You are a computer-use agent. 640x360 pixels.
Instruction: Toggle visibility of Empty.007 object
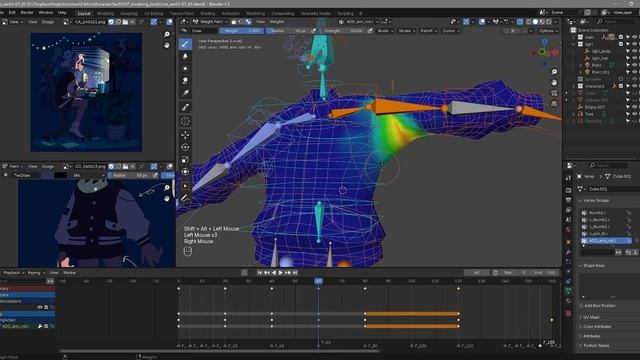click(634, 107)
